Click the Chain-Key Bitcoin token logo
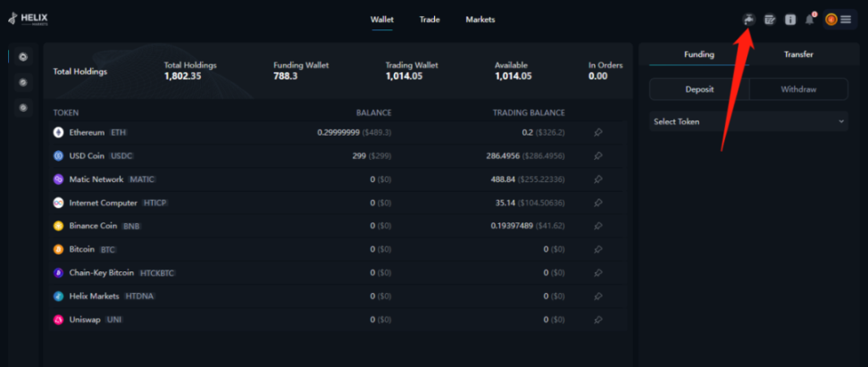 (x=58, y=273)
